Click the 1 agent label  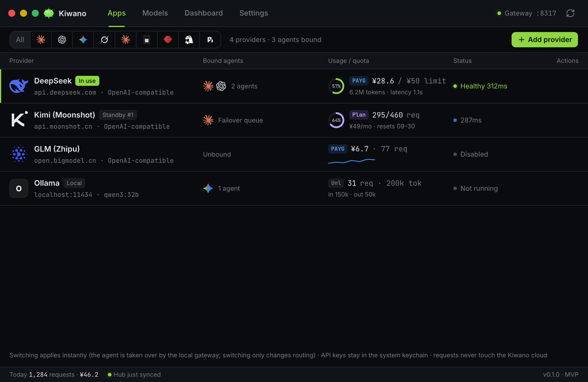(229, 188)
